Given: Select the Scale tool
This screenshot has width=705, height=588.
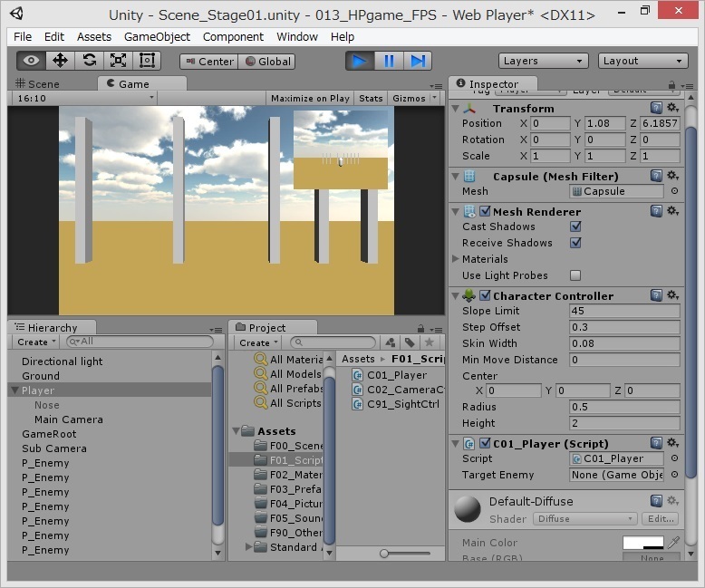Looking at the screenshot, I should (118, 61).
